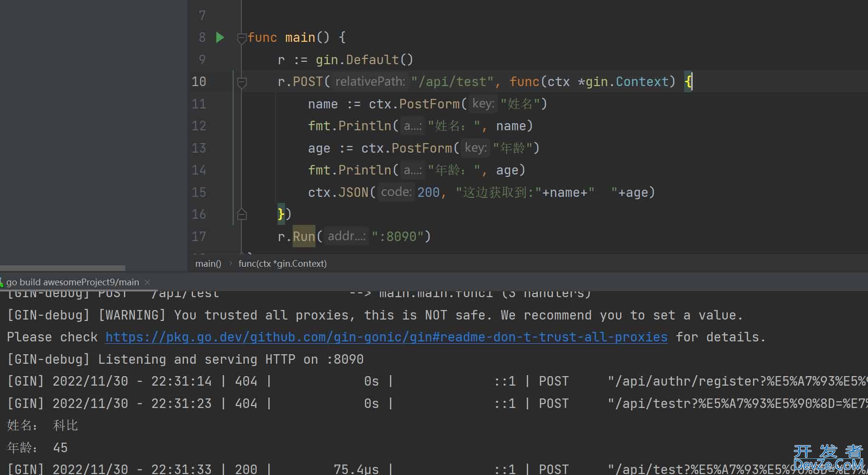Click the "姓名" key string on line 11
Image resolution: width=868 pixels, height=475 pixels.
(520, 104)
